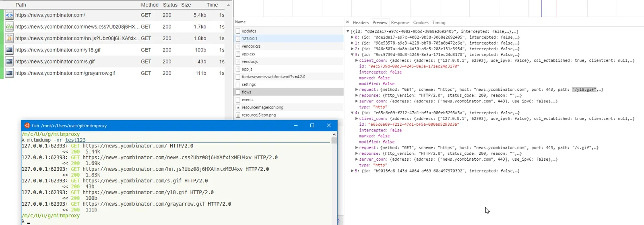Sort flows by the Time column header
This screenshot has height=225, width=644.
coord(212,5)
